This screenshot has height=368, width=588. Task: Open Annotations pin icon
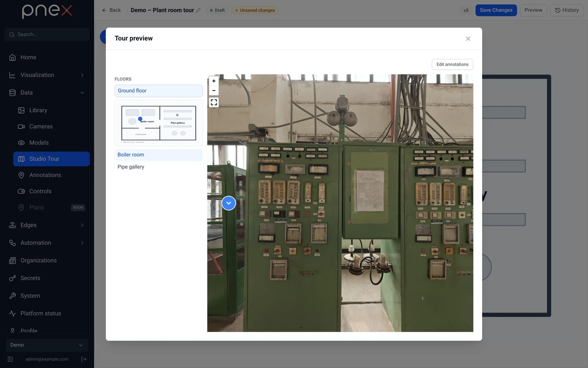[x=21, y=175]
